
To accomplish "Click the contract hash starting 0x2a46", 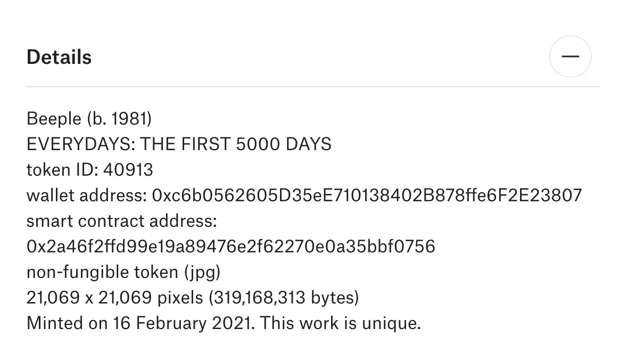I will click(x=230, y=246).
